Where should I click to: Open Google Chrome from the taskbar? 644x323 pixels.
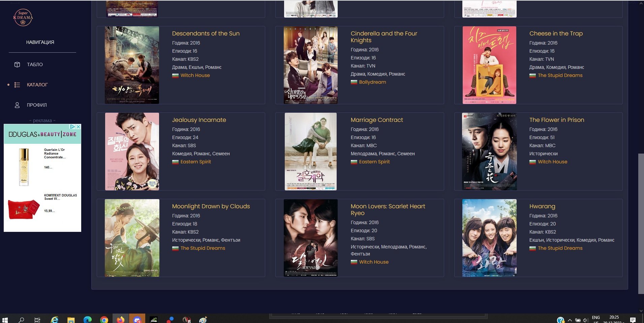(x=104, y=320)
